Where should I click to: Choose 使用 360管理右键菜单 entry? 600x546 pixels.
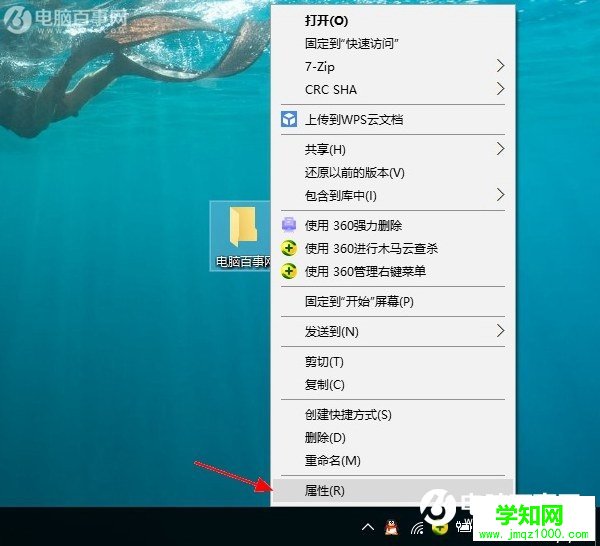(393, 272)
